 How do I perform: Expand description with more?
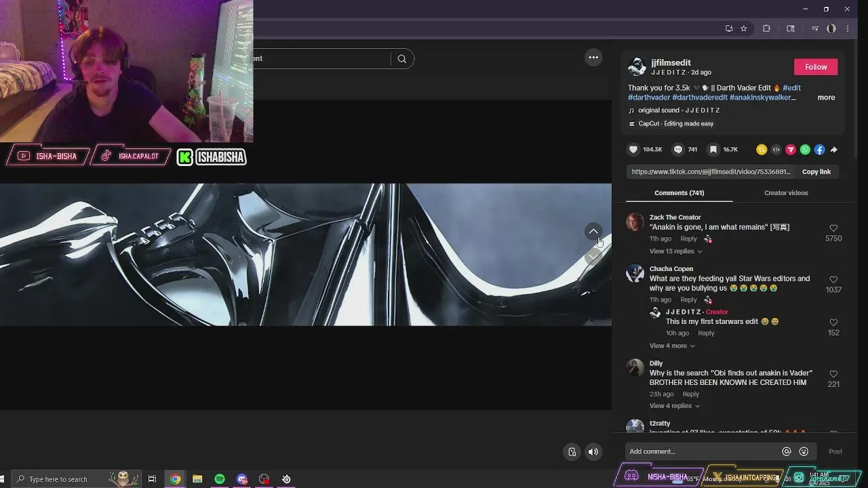pyautogui.click(x=826, y=98)
